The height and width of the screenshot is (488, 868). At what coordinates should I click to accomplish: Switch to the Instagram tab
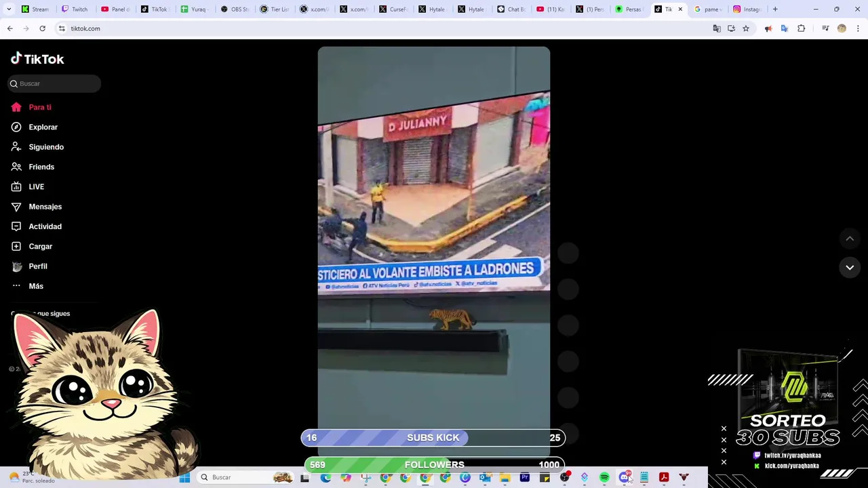pos(747,9)
